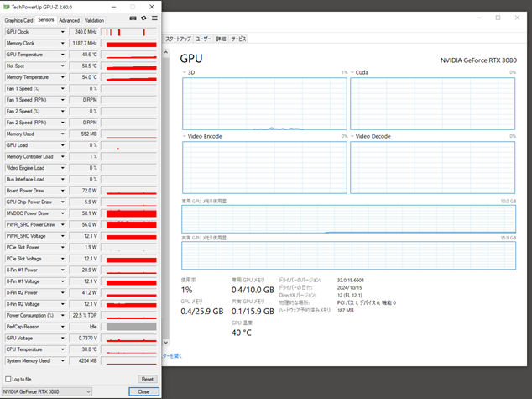Click the 22.5 % TDP value
This screenshot has width=532, height=399.
click(83, 316)
